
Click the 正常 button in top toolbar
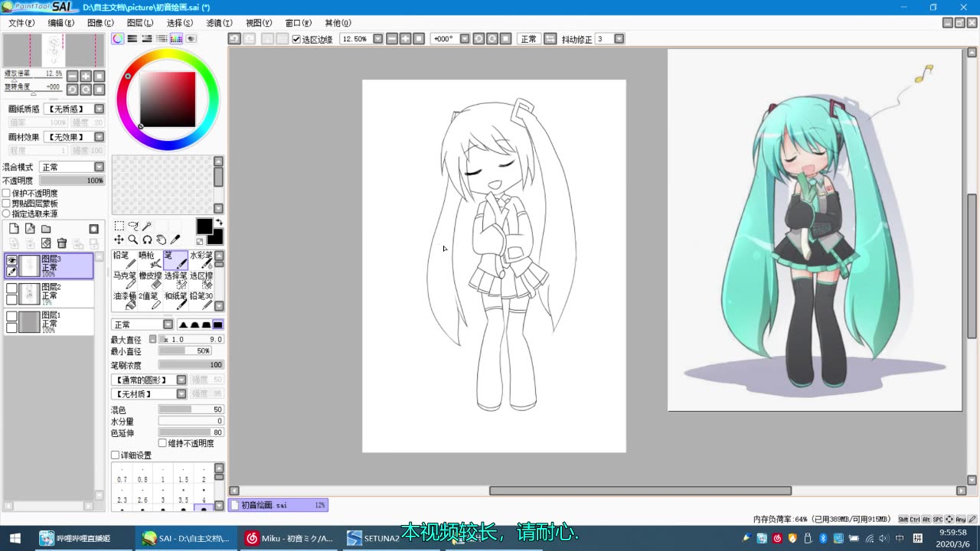528,39
